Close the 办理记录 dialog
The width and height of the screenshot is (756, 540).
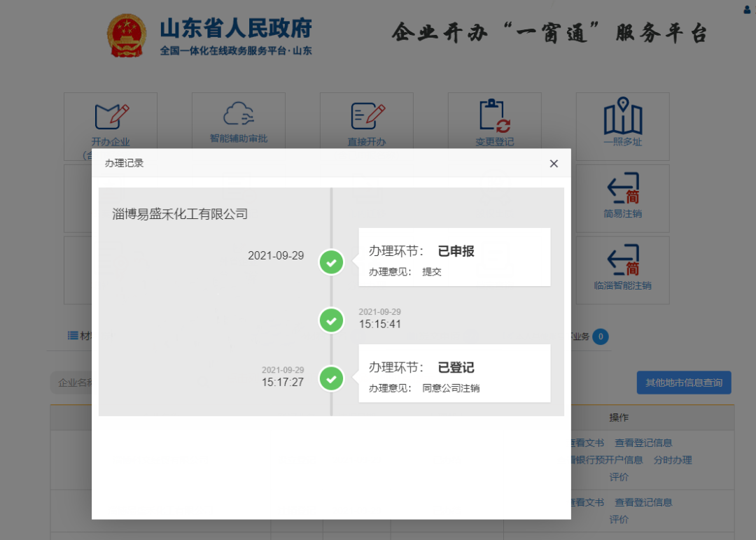pos(554,164)
